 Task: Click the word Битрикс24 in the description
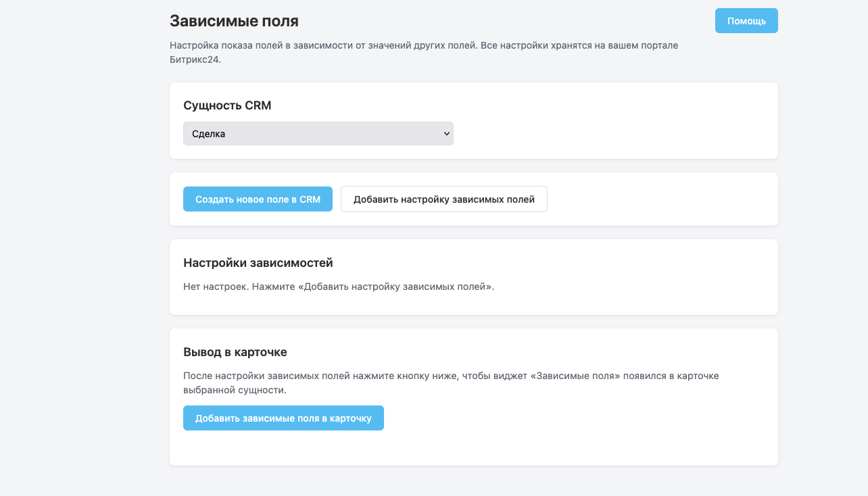pos(195,59)
